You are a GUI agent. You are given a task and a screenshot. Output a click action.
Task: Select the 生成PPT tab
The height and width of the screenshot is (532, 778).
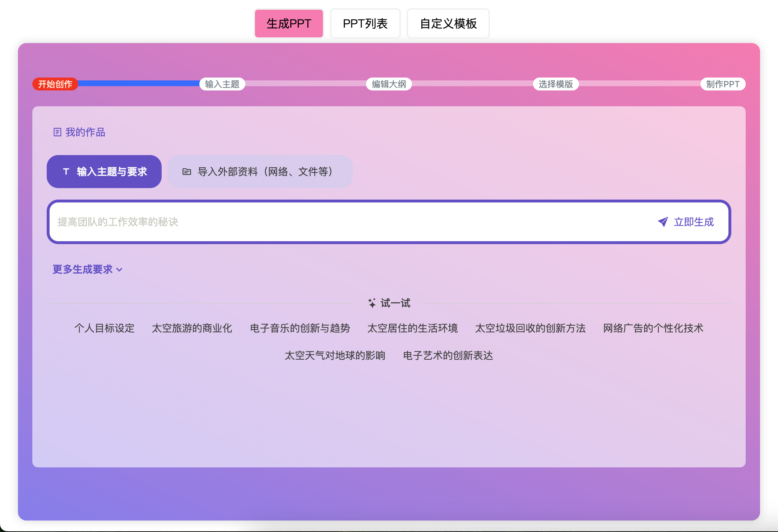coord(289,24)
